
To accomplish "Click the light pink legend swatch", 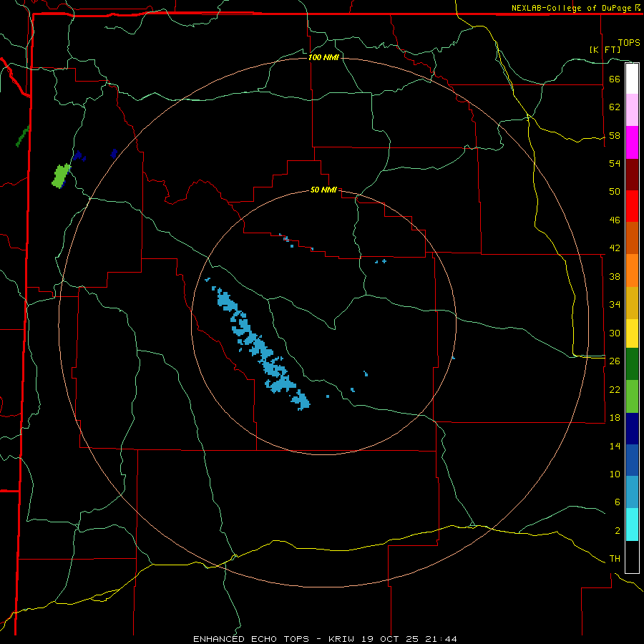I will tap(632, 109).
